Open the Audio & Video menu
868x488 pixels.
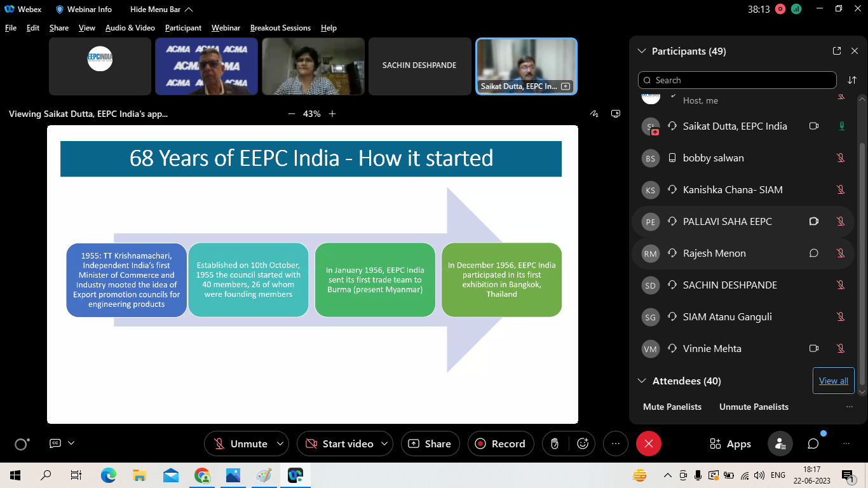[x=130, y=28]
